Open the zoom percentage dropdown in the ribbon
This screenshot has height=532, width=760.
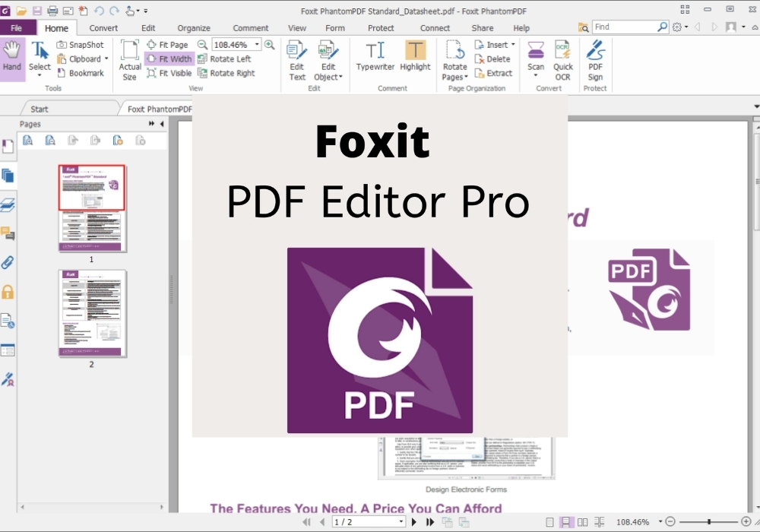[257, 45]
